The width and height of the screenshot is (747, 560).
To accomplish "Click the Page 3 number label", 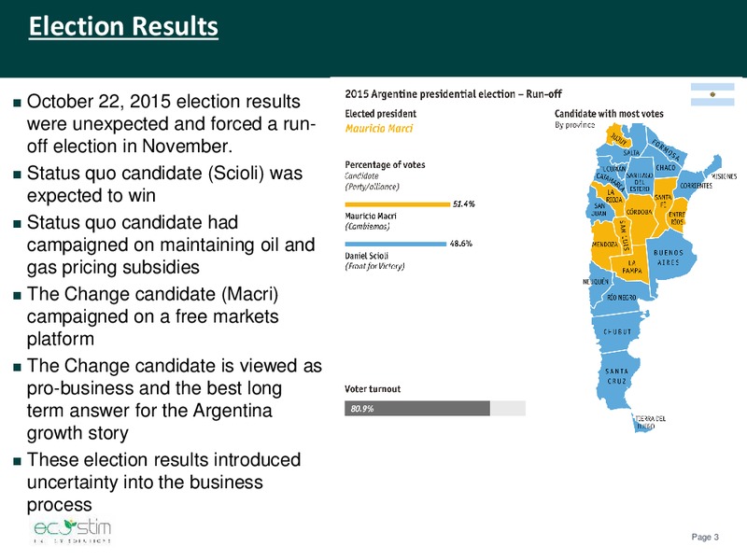I will point(705,538).
